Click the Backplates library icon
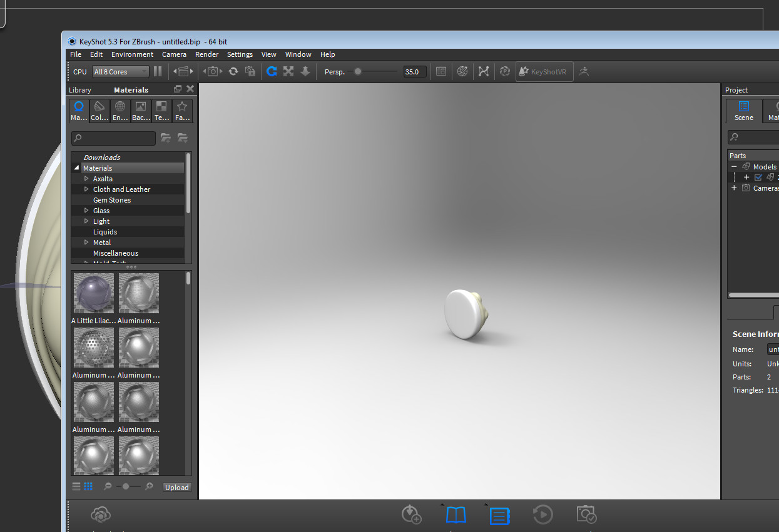The image size is (779, 532). [140, 111]
